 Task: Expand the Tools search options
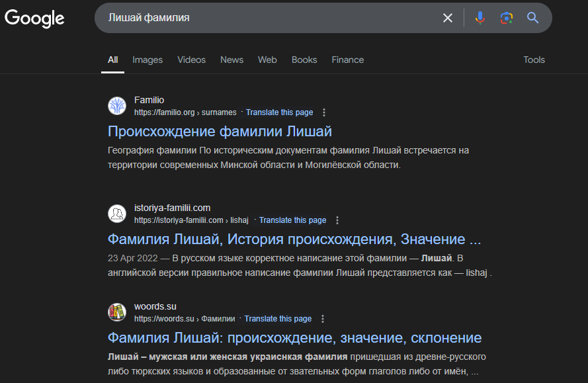click(534, 60)
